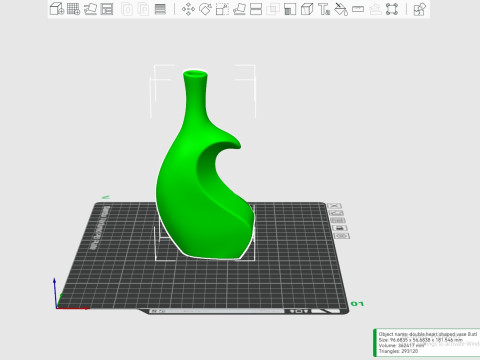Click the Triangles: 293120 line
480x360 pixels.
pyautogui.click(x=398, y=351)
